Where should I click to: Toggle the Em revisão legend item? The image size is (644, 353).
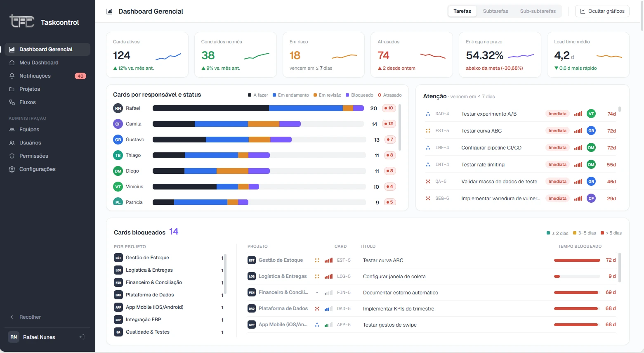point(327,95)
